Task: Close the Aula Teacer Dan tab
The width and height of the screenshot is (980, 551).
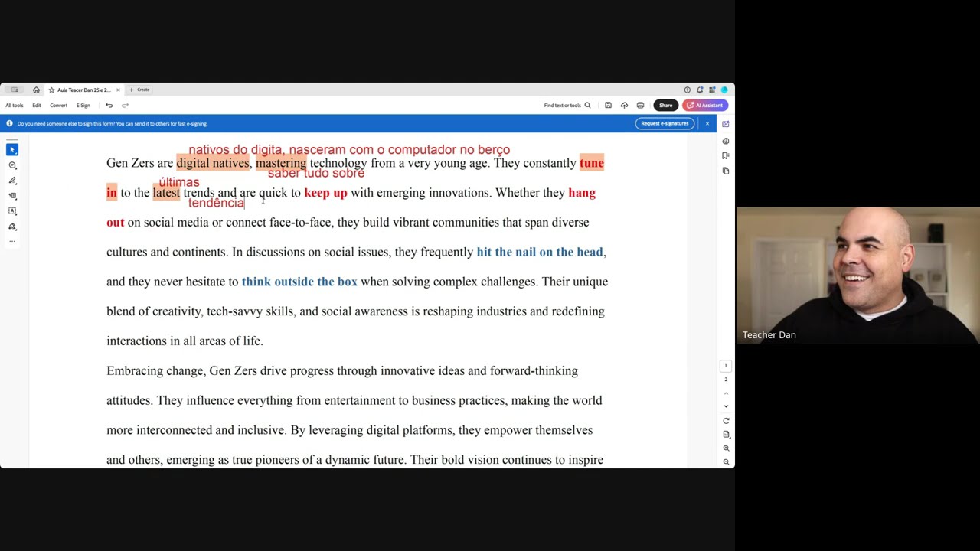Action: click(x=118, y=90)
